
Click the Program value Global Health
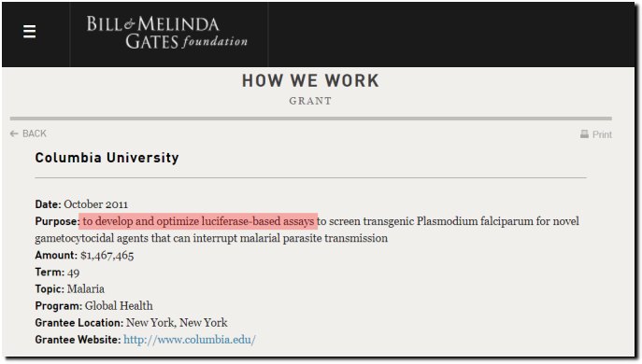point(119,306)
